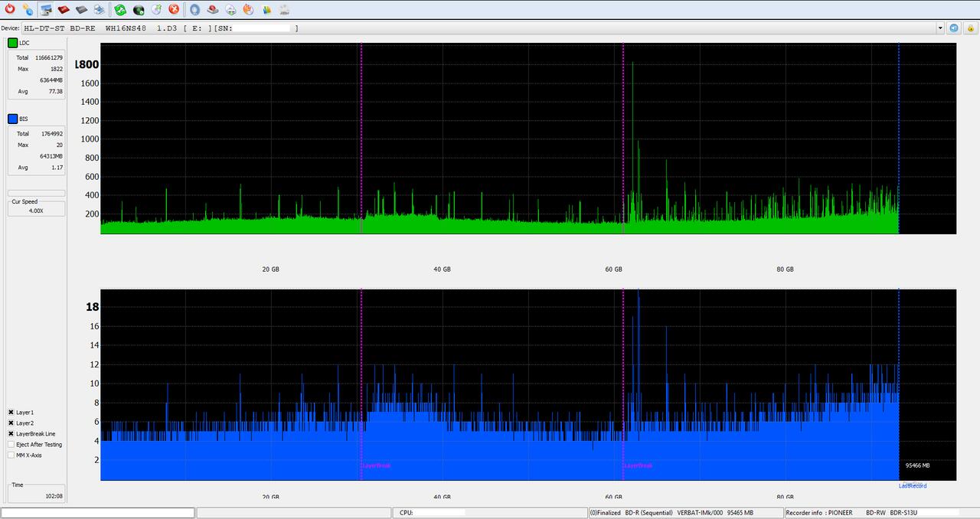This screenshot has height=519, width=980.
Task: Enable Eject After Testing checkbox
Action: [11, 445]
